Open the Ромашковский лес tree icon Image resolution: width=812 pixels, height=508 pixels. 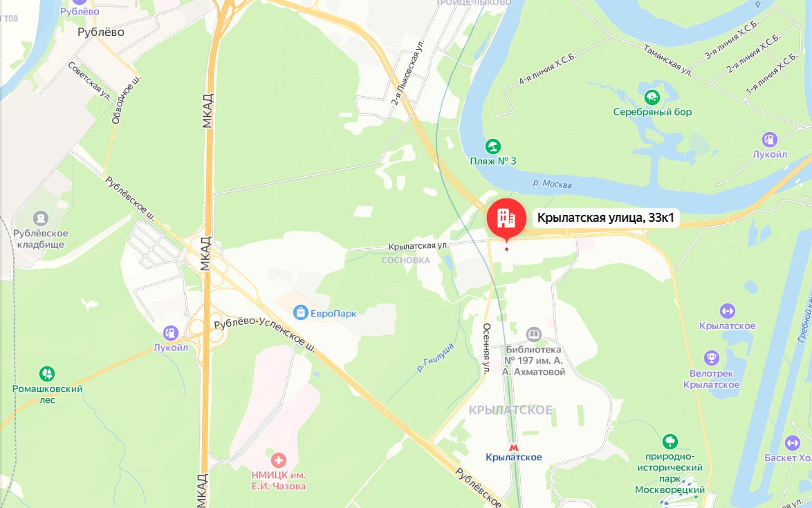pos(46,373)
